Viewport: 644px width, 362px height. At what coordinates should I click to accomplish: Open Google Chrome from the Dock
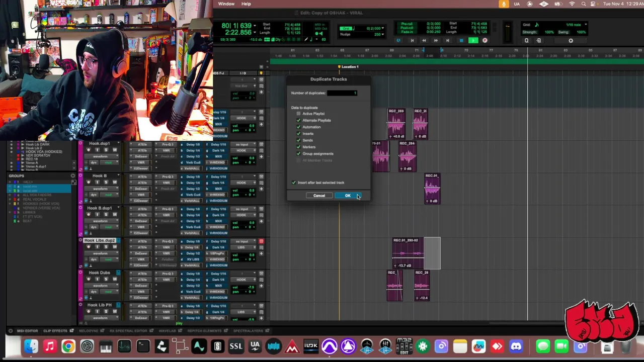[68, 346]
